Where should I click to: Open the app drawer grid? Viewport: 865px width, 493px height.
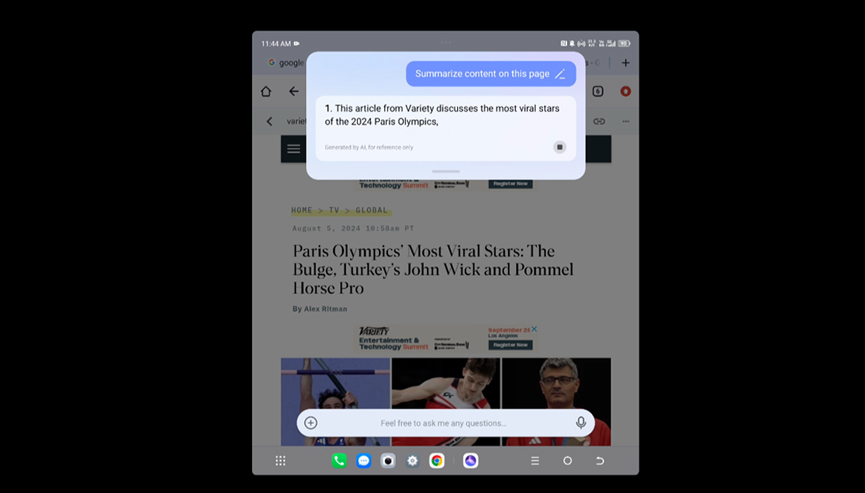280,461
